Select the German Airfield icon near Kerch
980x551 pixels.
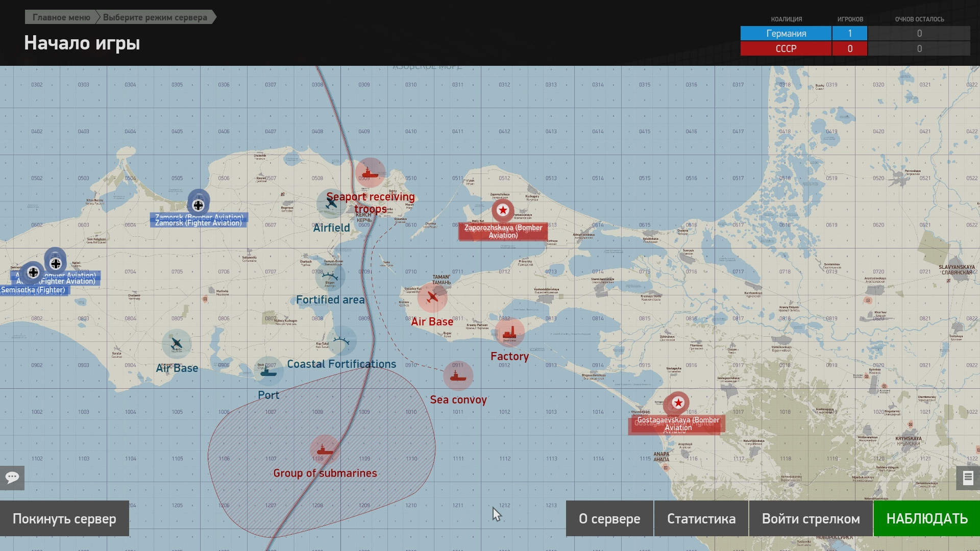point(331,204)
